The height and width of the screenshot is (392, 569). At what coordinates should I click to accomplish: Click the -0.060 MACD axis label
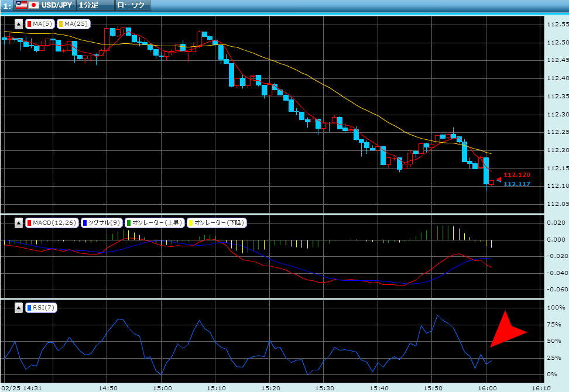(x=557, y=290)
